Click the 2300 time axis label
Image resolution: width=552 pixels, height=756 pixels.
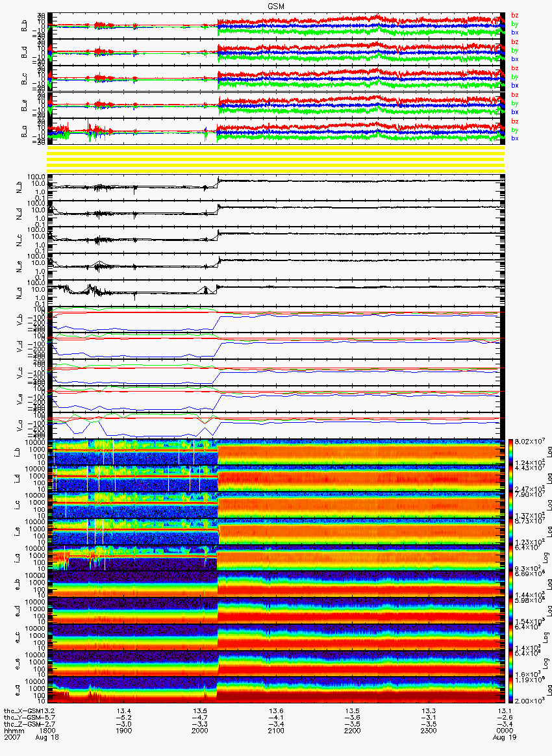[x=429, y=731]
